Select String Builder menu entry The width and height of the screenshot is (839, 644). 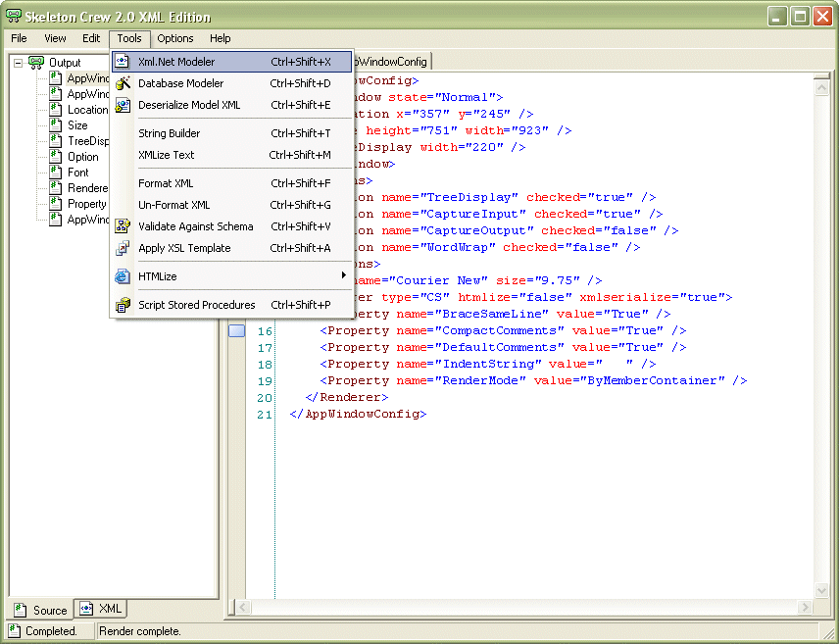pos(169,133)
